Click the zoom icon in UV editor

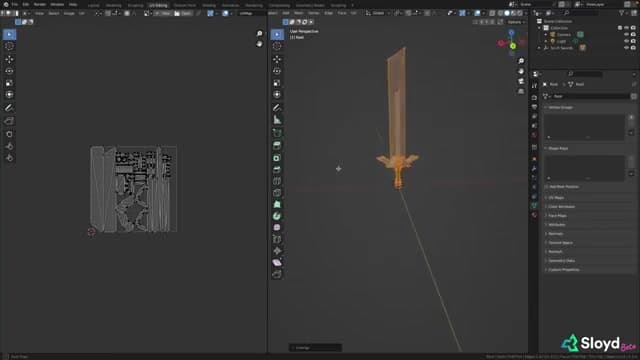click(x=260, y=33)
